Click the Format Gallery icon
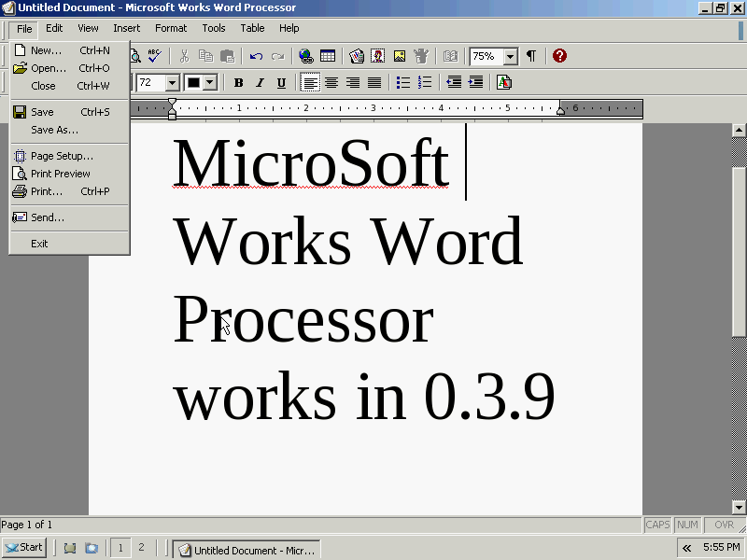 504,82
